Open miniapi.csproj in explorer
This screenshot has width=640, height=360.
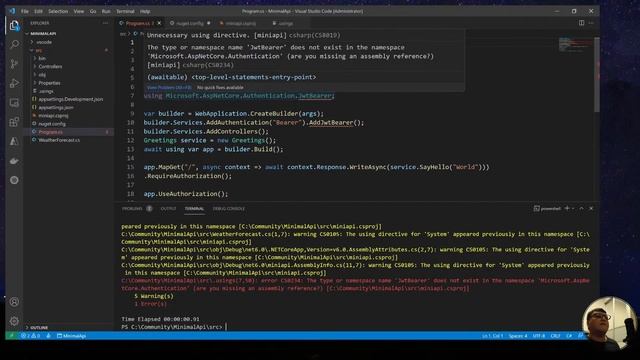tap(69, 116)
